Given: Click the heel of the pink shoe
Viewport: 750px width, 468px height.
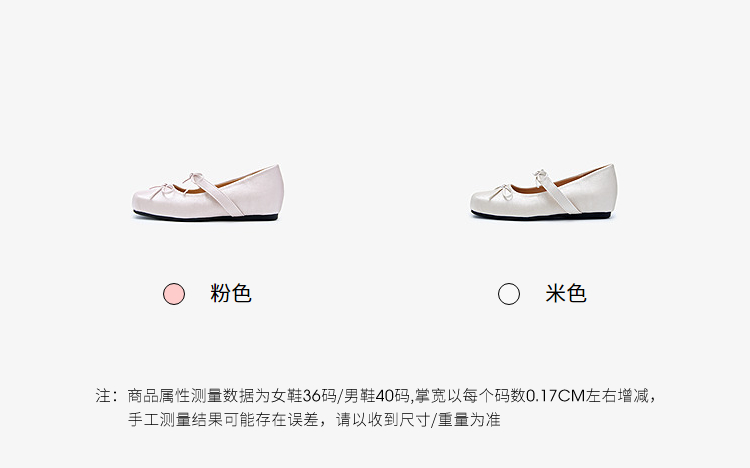Looking at the screenshot, I should click(270, 191).
